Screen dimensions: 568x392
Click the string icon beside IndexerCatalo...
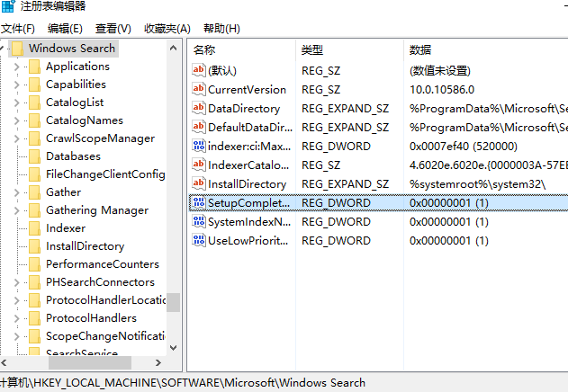(x=199, y=165)
